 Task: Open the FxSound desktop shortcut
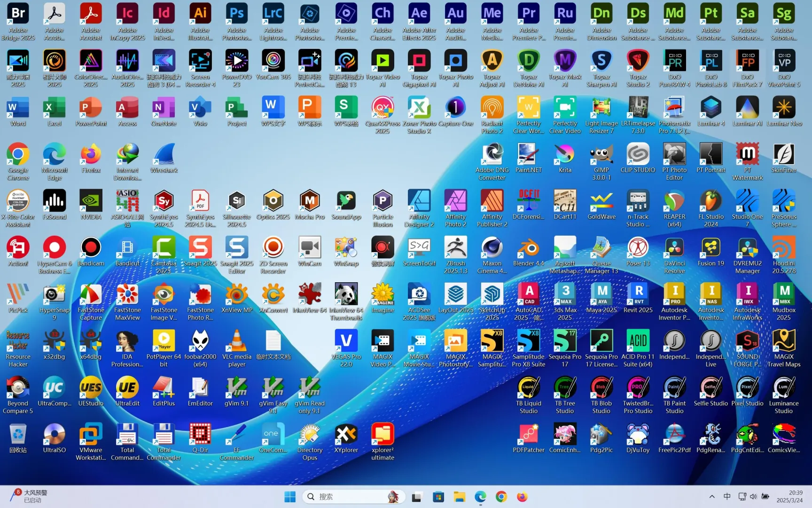[55, 205]
